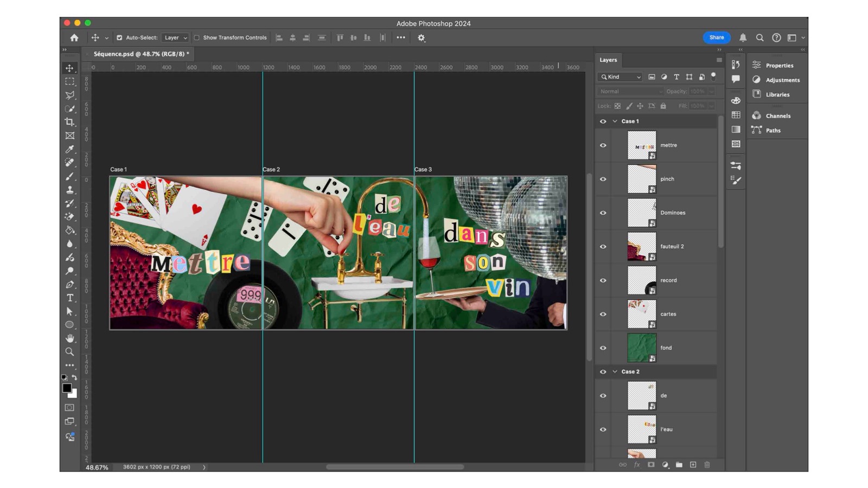868x488 pixels.
Task: Open the search magnifier in top bar
Action: [x=759, y=37]
